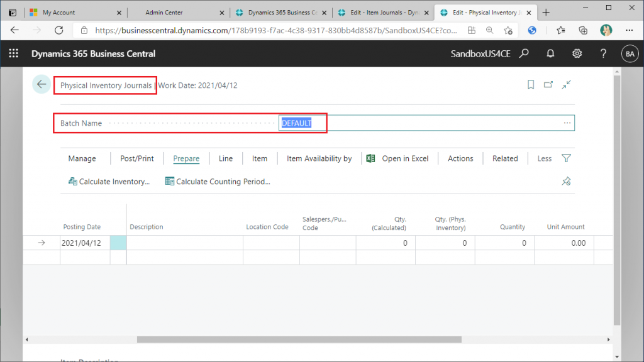This screenshot has width=644, height=362.
Task: Open page in a new window
Action: 548,85
